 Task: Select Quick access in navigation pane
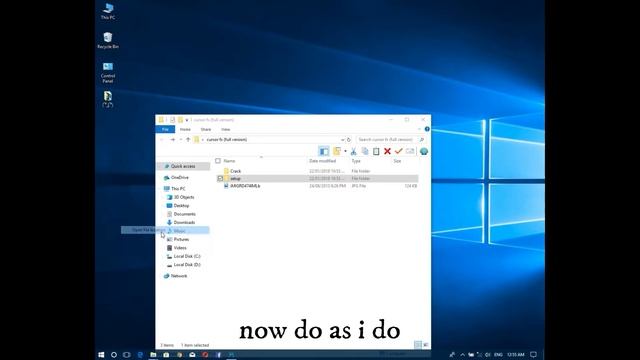click(x=183, y=167)
